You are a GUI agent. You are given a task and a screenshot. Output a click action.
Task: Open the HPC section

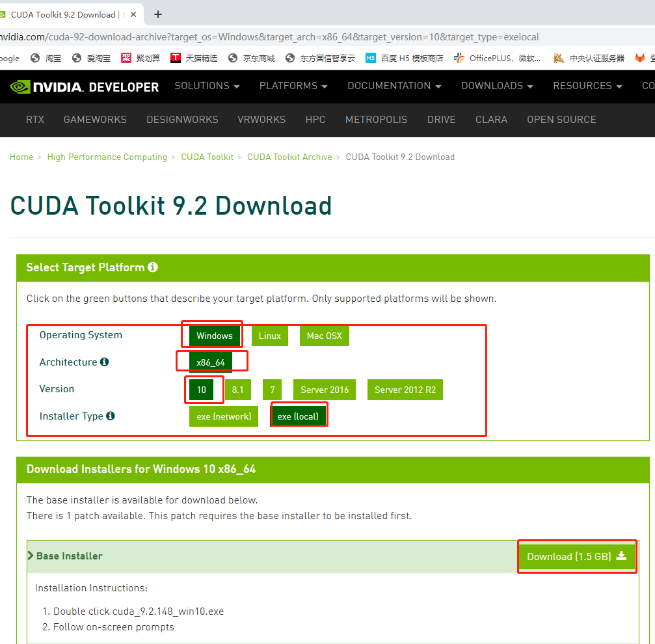pos(315,120)
